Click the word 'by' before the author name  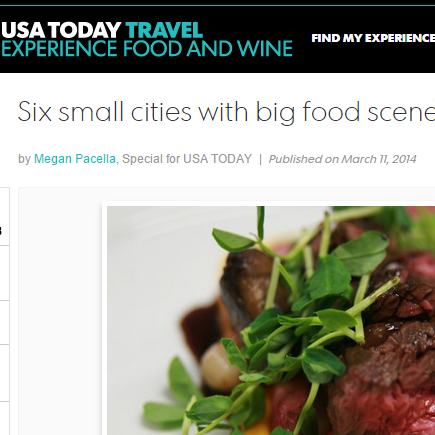tap(24, 159)
